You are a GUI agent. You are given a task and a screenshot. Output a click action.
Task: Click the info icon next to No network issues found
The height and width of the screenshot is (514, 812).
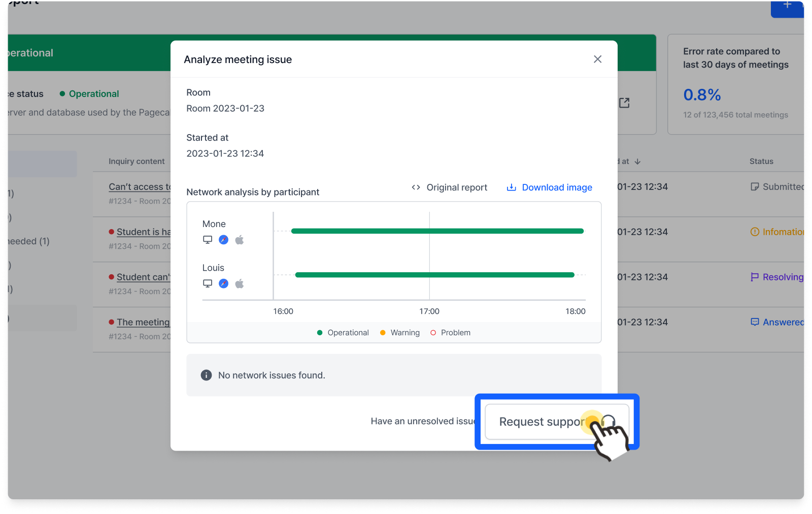pos(206,375)
